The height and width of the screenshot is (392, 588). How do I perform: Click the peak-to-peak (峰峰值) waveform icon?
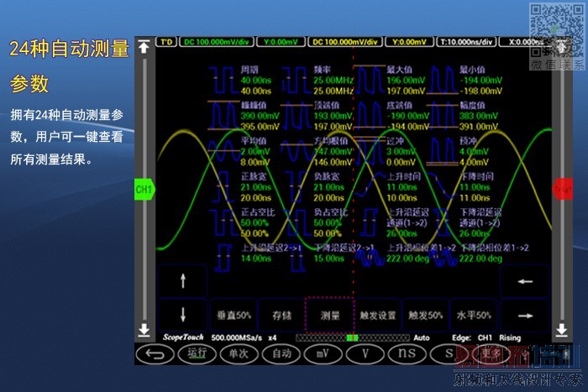tap(224, 116)
